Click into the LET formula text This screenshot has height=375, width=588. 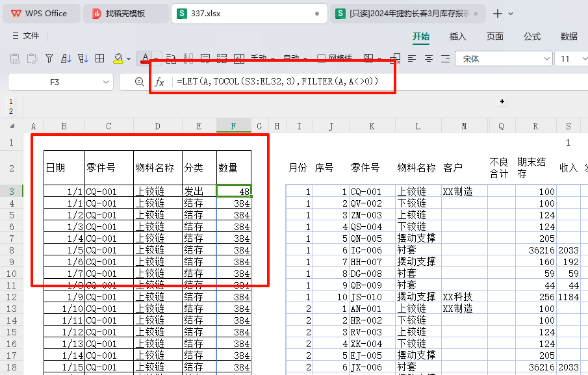(x=277, y=81)
